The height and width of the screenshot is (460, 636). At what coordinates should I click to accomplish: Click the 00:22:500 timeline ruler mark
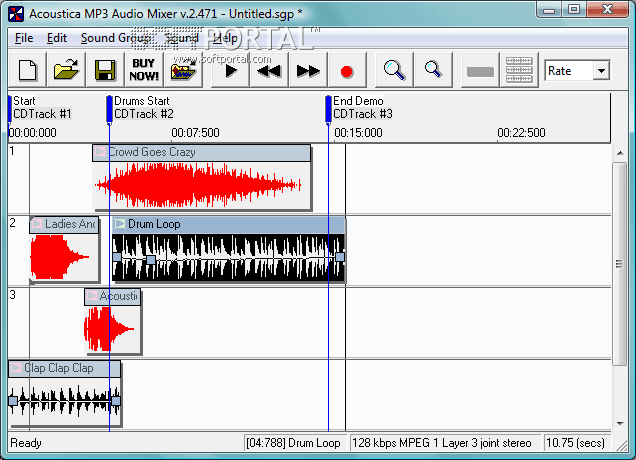(521, 133)
